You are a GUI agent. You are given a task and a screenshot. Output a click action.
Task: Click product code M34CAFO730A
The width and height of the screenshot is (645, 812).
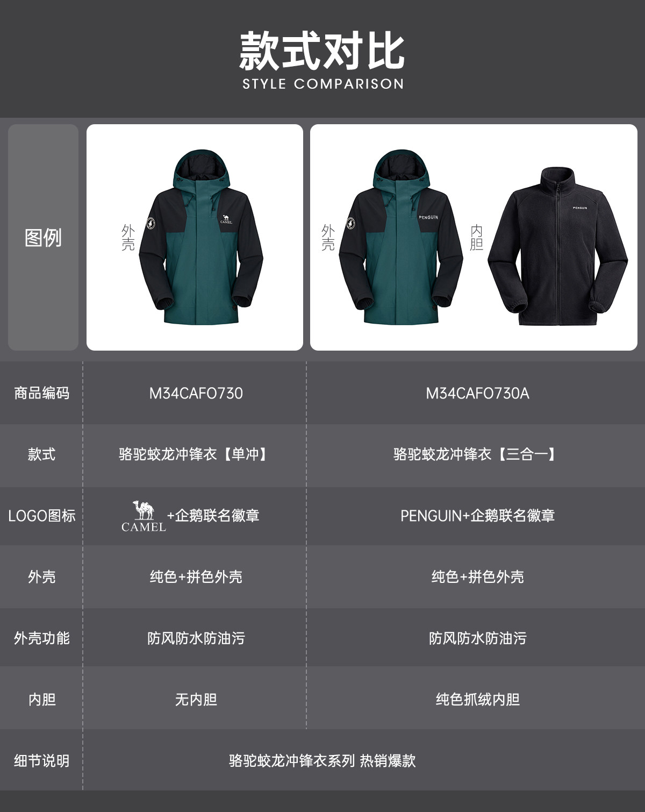(x=477, y=393)
